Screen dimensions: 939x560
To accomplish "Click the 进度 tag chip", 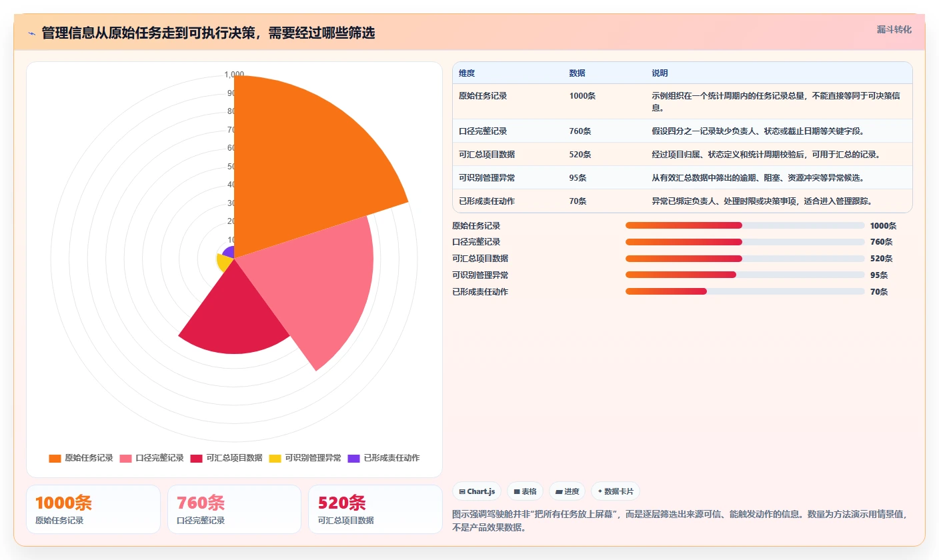I will click(567, 491).
